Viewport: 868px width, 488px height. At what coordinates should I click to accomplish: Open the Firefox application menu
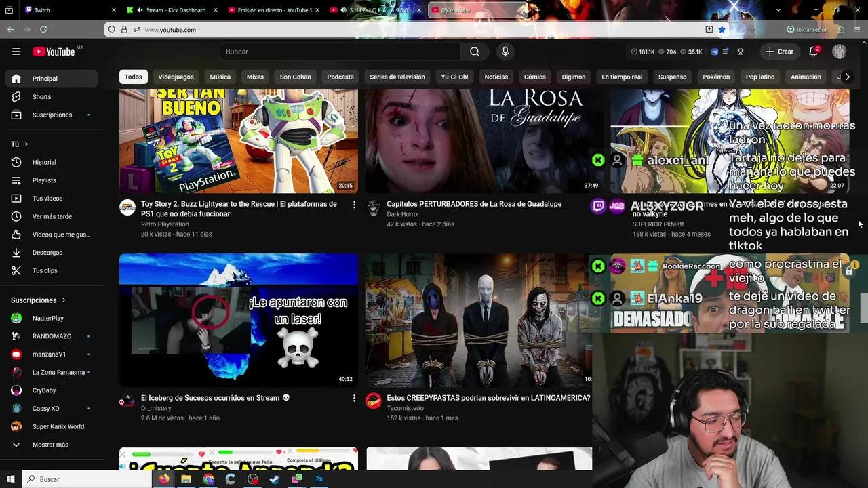click(x=857, y=30)
